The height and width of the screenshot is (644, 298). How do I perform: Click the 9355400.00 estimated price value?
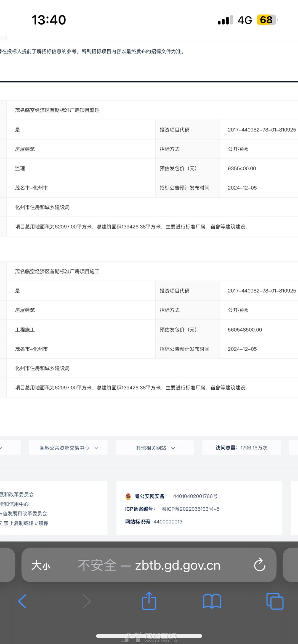(242, 168)
